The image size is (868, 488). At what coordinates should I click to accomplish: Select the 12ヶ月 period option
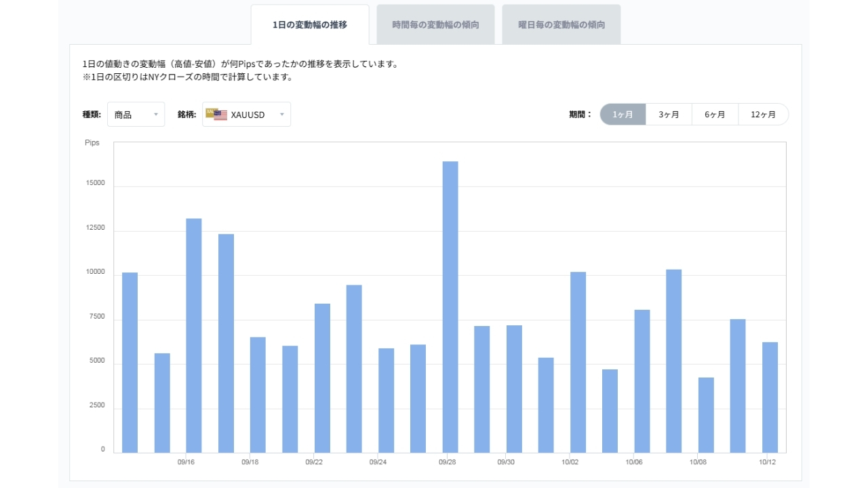764,115
